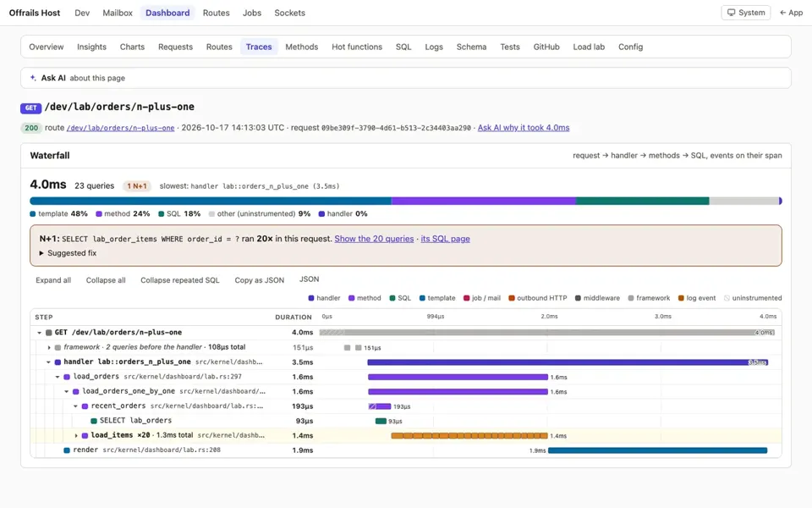Viewport: 812px width, 508px height.
Task: Switch to the Charts tab
Action: [x=132, y=47]
